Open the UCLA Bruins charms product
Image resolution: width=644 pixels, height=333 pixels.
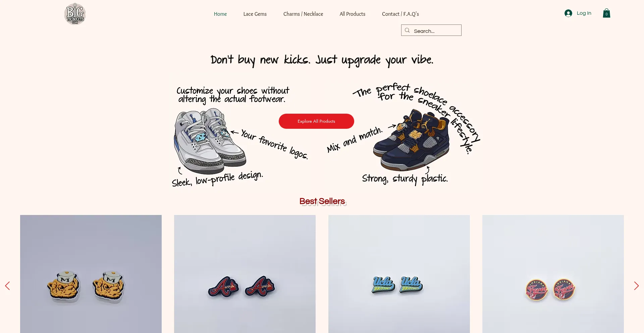(x=399, y=274)
